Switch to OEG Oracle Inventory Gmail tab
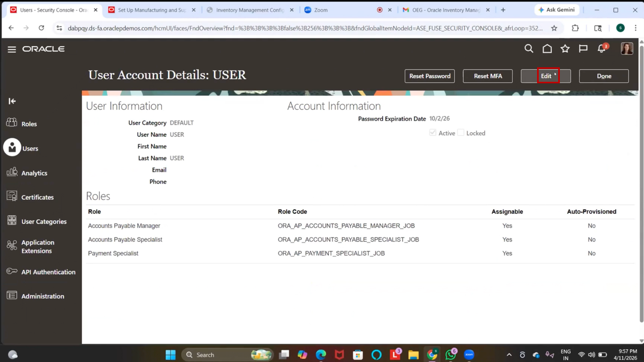Screen dimensions: 644x362 pos(446,10)
